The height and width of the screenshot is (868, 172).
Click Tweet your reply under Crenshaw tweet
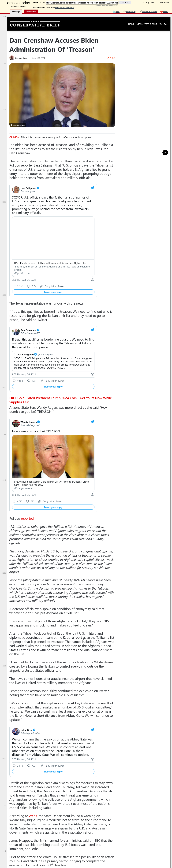[x=53, y=387]
